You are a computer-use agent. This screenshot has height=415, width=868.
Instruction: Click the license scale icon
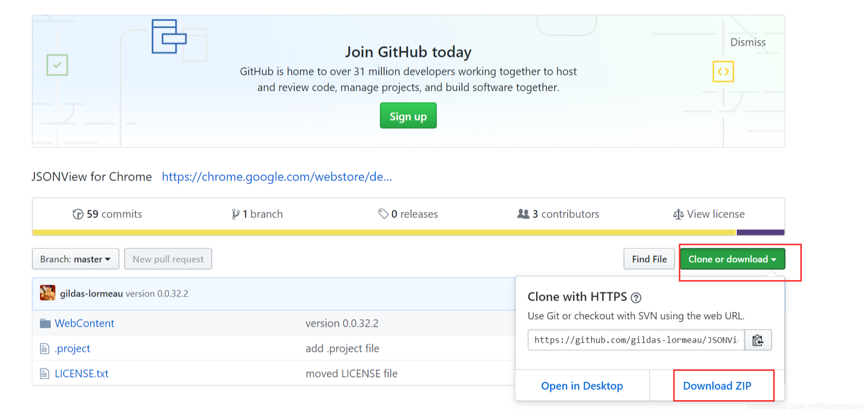click(x=678, y=214)
